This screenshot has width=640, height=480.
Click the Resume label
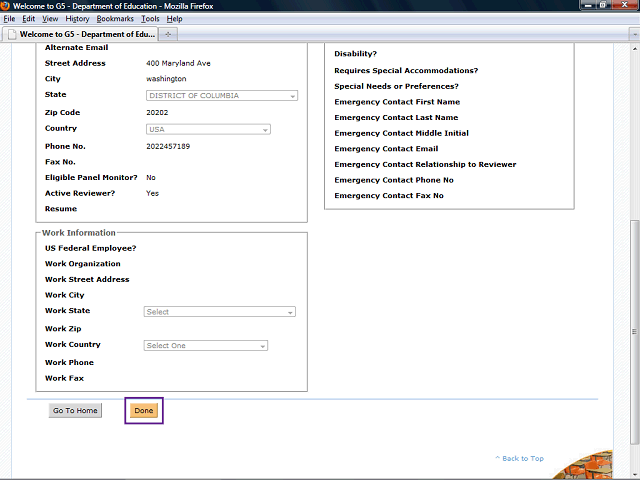point(61,209)
